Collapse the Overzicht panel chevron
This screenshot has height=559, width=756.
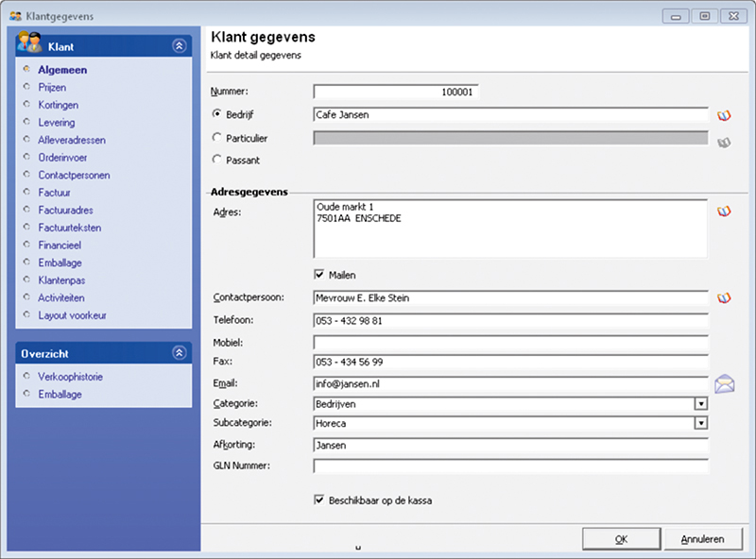point(180,353)
